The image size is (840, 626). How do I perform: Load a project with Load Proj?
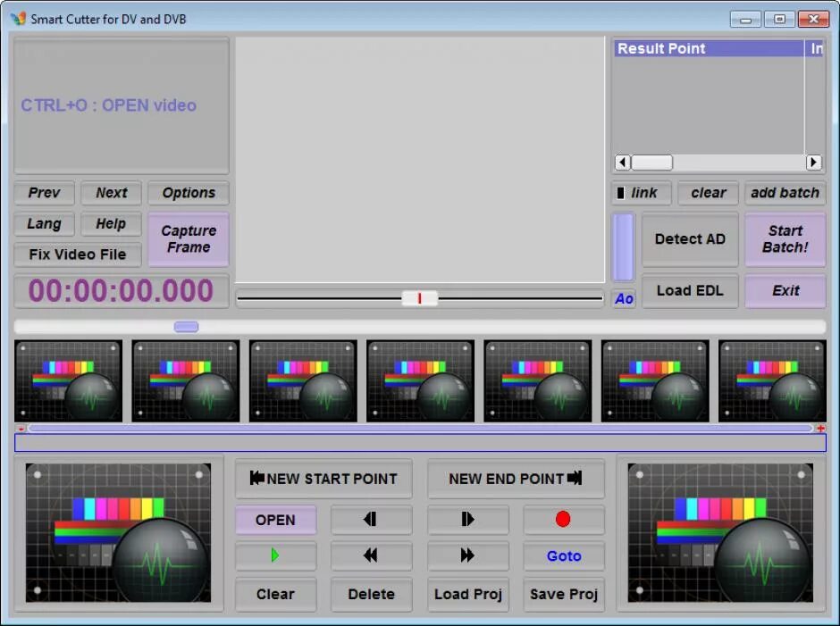tap(467, 594)
